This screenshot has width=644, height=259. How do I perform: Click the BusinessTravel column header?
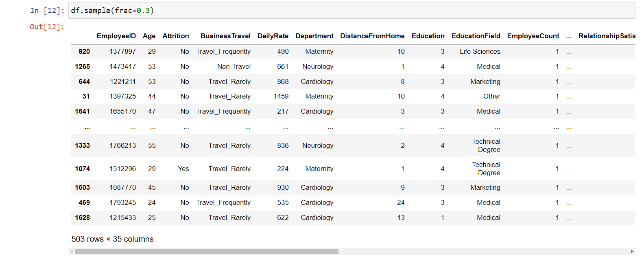tap(225, 36)
